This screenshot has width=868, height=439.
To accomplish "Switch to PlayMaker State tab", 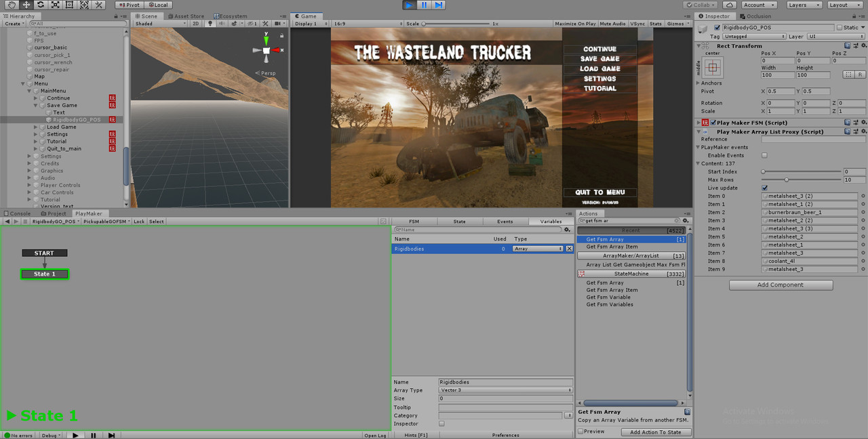I will point(460,222).
